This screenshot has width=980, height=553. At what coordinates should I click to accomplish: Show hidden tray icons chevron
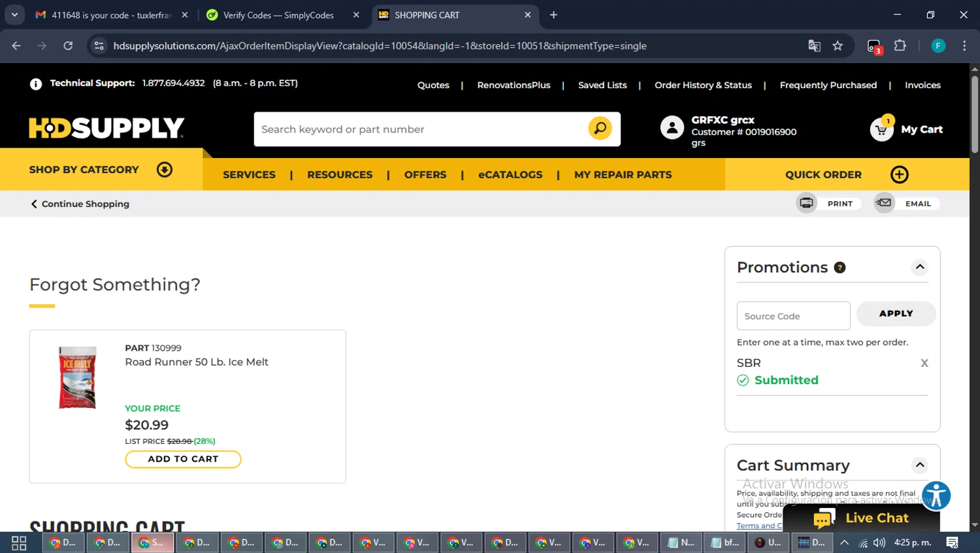[x=844, y=543]
